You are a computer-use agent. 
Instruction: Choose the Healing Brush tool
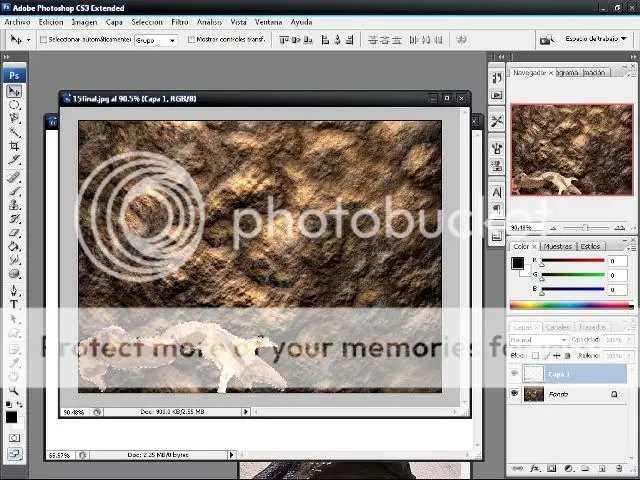click(x=14, y=177)
